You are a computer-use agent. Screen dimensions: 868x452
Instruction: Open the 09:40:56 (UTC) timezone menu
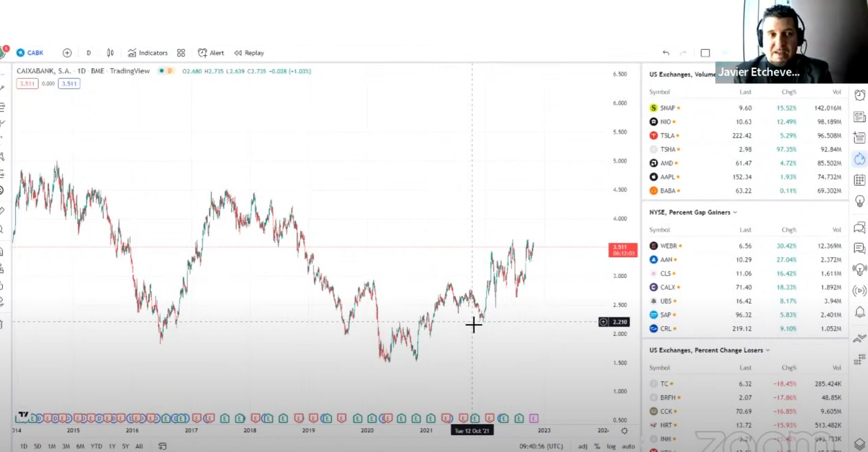coord(541,446)
